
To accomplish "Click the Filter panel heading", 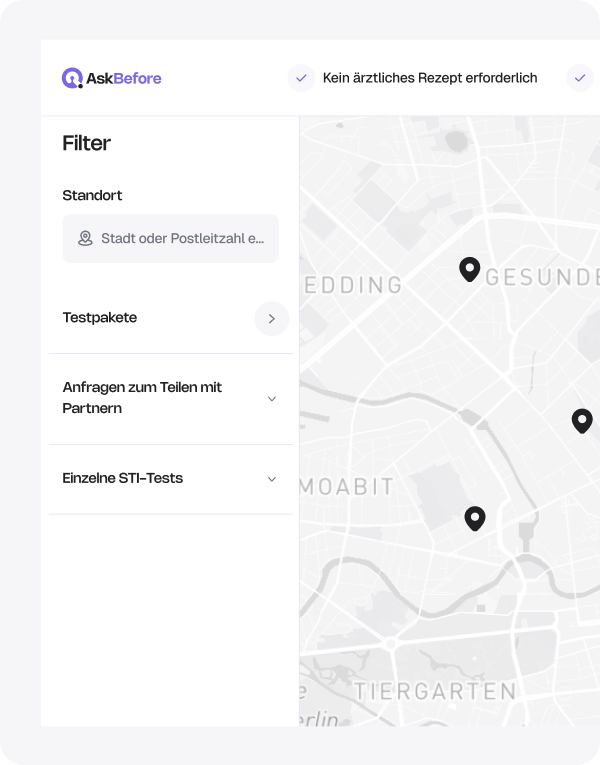I will pyautogui.click(x=86, y=143).
